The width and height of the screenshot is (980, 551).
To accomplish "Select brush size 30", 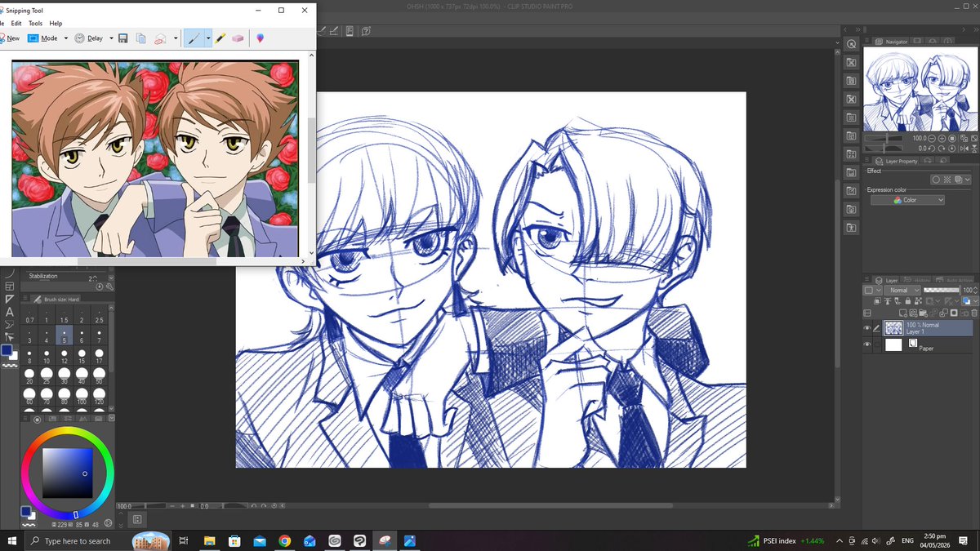I will pyautogui.click(x=64, y=375).
